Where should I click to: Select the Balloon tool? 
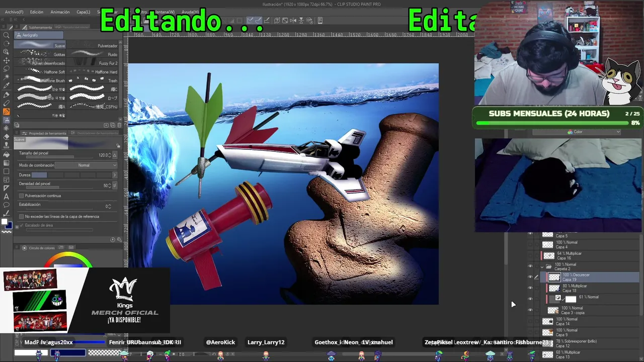7,205
